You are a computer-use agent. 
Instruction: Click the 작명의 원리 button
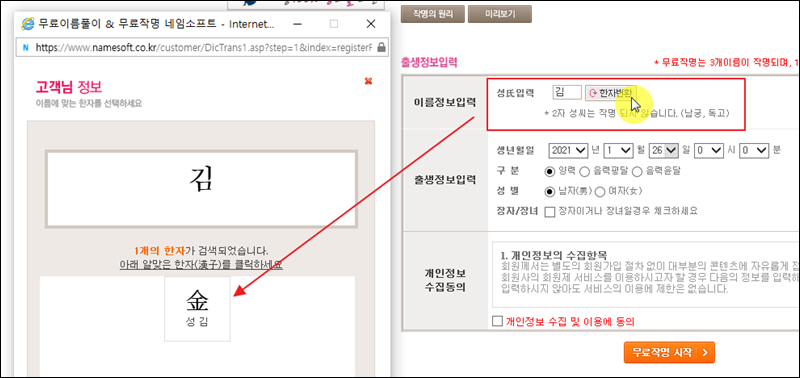point(432,14)
